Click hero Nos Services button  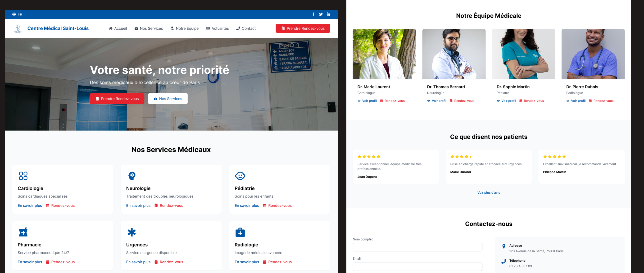pyautogui.click(x=168, y=99)
